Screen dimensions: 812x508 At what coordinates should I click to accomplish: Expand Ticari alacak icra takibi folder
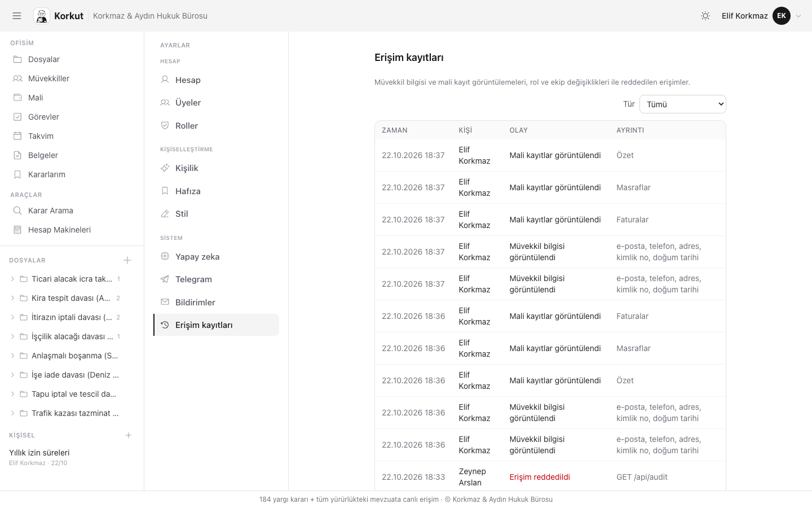click(12, 279)
